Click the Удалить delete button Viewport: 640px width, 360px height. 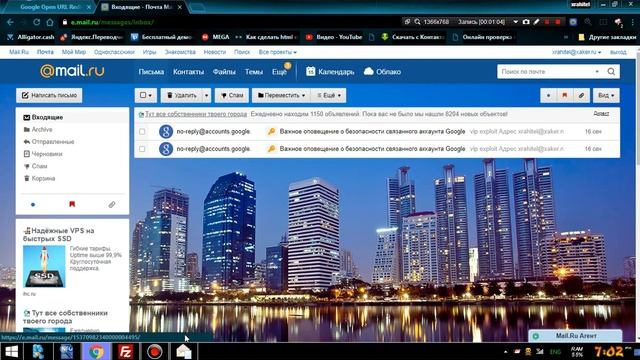182,95
